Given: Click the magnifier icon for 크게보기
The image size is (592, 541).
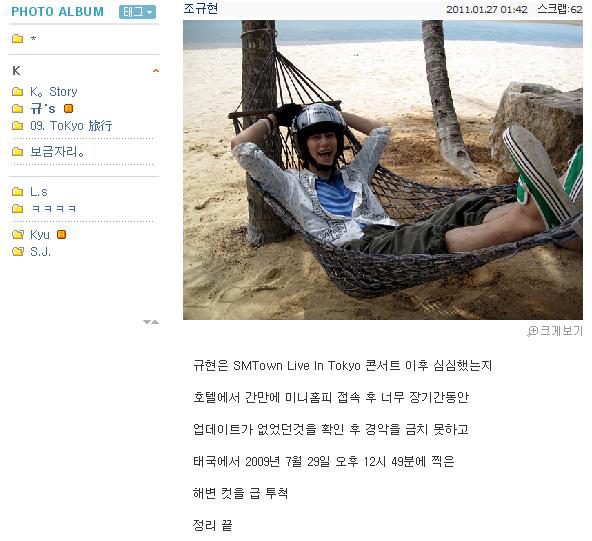Looking at the screenshot, I should coord(532,331).
